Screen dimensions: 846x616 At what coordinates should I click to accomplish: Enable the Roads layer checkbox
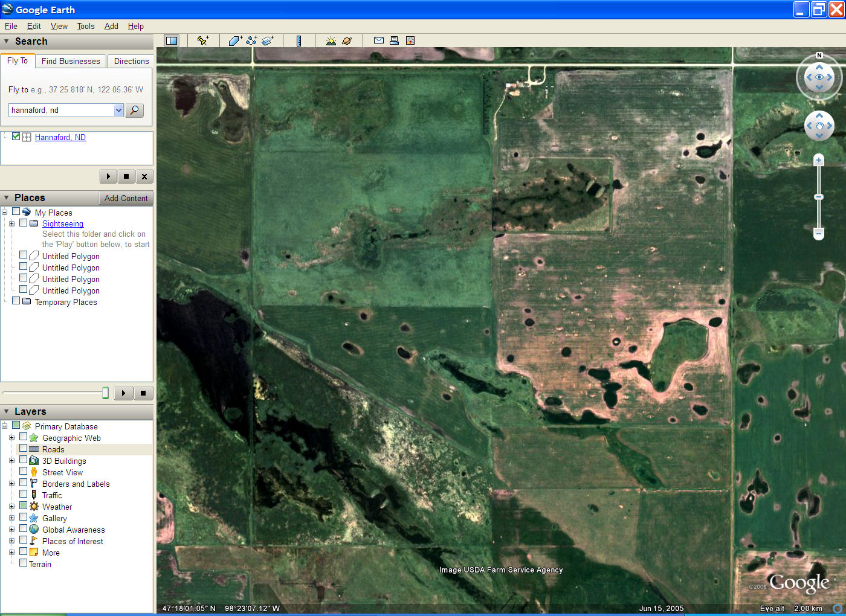[23, 448]
